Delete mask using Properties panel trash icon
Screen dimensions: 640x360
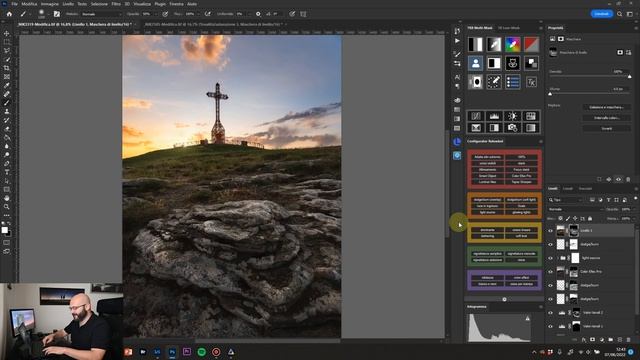coord(628,179)
